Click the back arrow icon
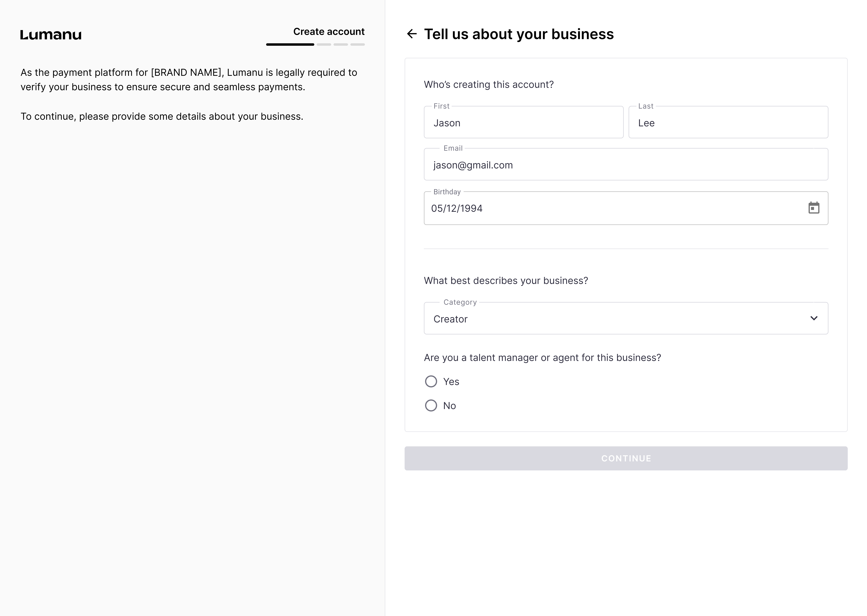Screen dimensions: 867x616 [412, 34]
